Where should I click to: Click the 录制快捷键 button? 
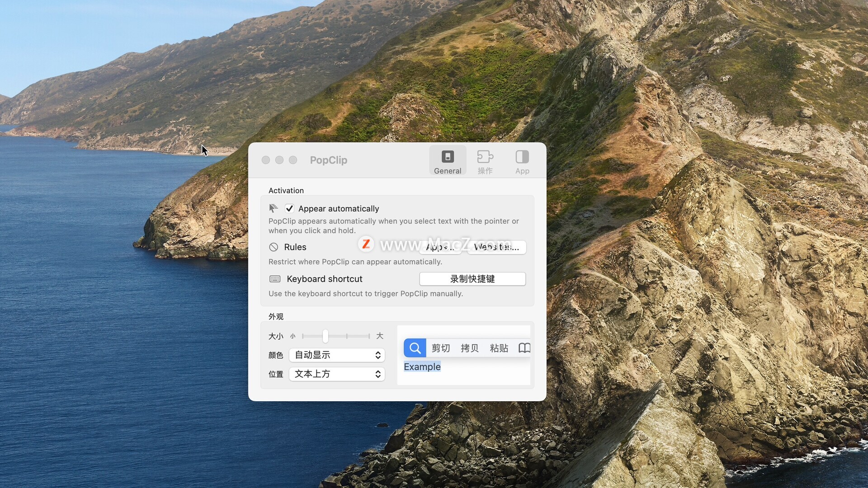tap(472, 279)
